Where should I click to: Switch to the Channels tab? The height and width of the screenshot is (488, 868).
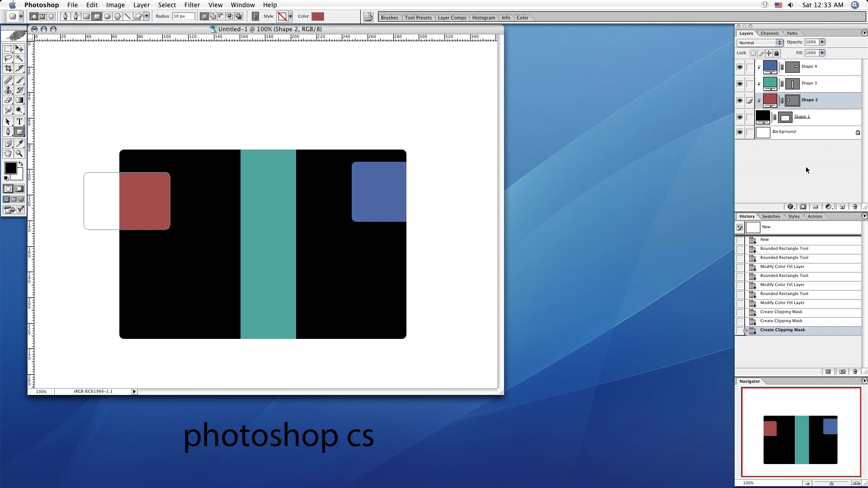click(769, 33)
